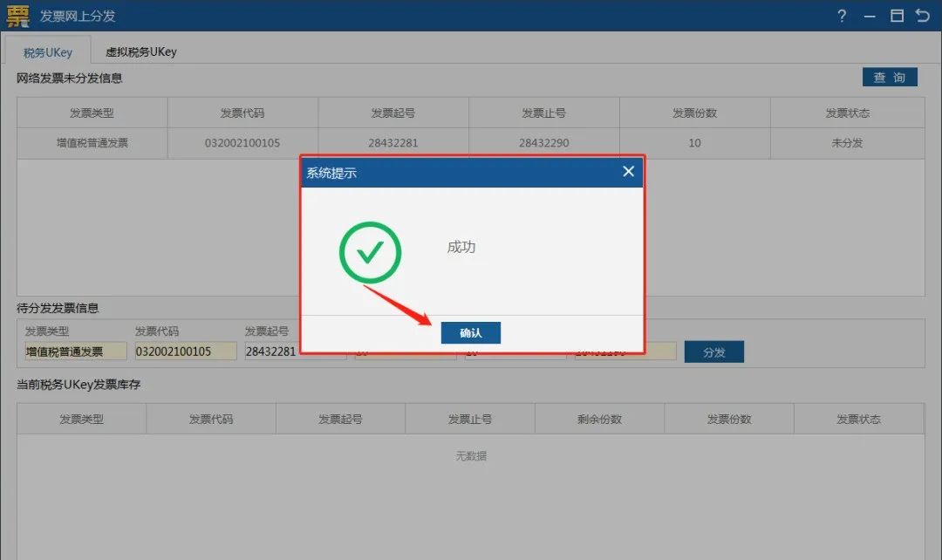Minimize window using the dash icon
The height and width of the screenshot is (560, 942).
pyautogui.click(x=870, y=17)
